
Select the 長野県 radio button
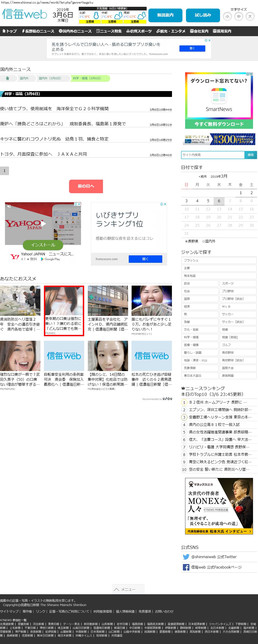pyautogui.click(x=186, y=241)
